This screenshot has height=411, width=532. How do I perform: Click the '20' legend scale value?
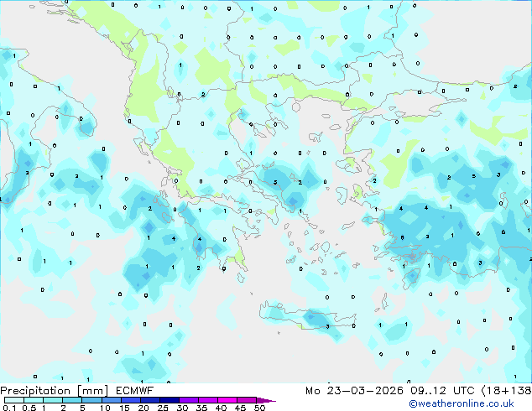[x=143, y=408]
